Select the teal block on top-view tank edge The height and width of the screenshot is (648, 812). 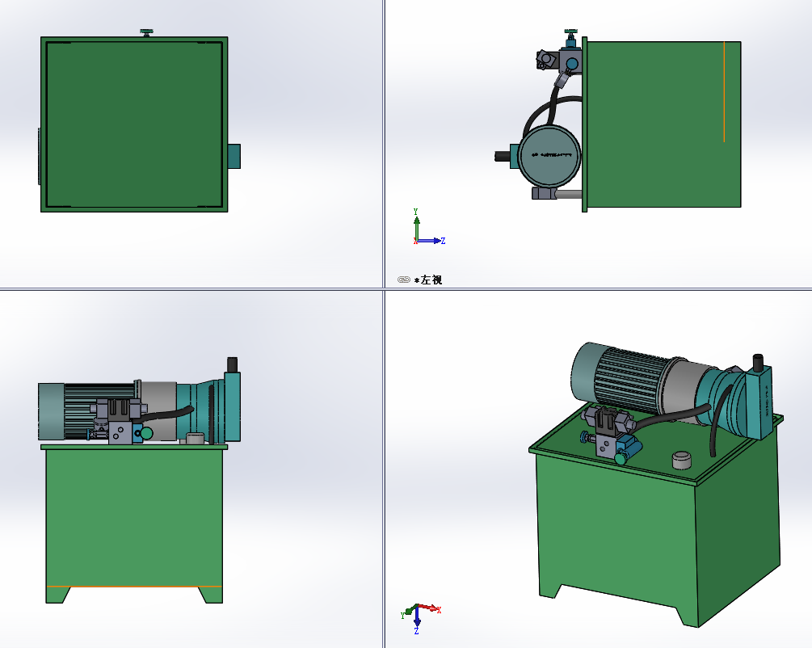point(234,156)
